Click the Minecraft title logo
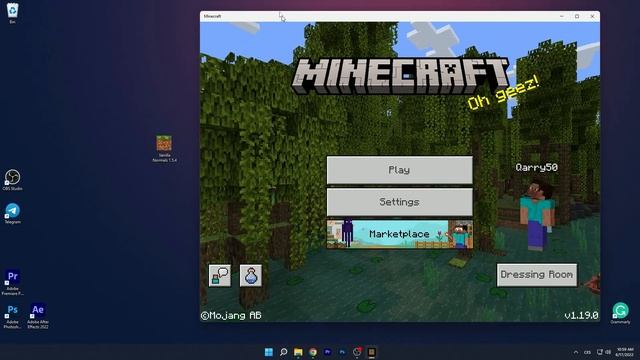The image size is (640, 360). click(x=400, y=76)
